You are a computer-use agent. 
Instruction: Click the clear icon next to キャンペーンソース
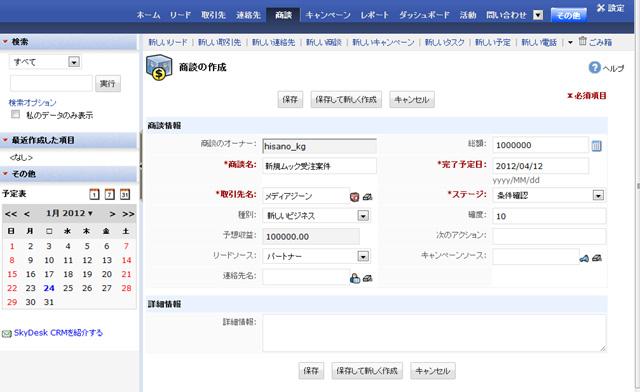pyautogui.click(x=597, y=258)
